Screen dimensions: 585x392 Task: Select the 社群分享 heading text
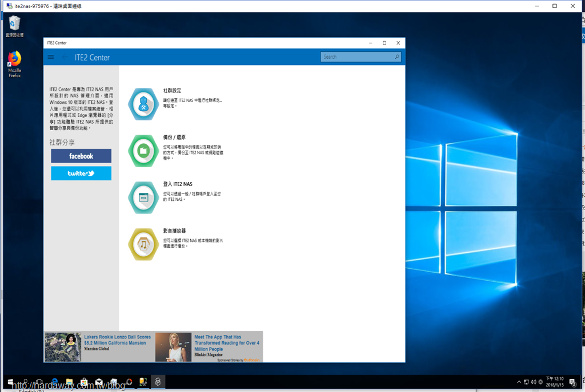62,142
